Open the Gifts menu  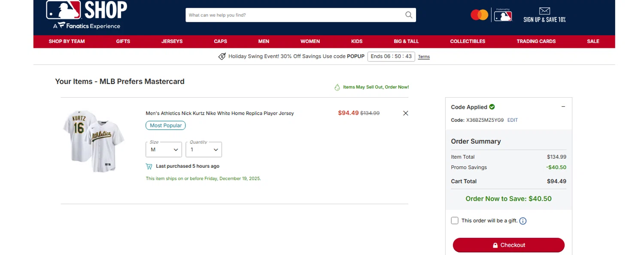pos(123,41)
